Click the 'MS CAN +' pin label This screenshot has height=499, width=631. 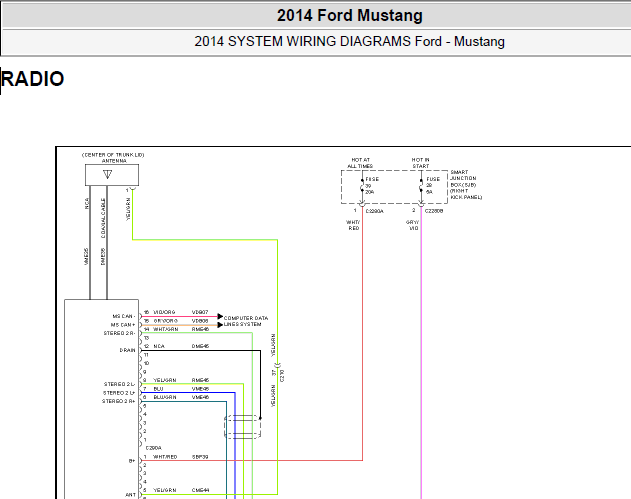tap(123, 325)
